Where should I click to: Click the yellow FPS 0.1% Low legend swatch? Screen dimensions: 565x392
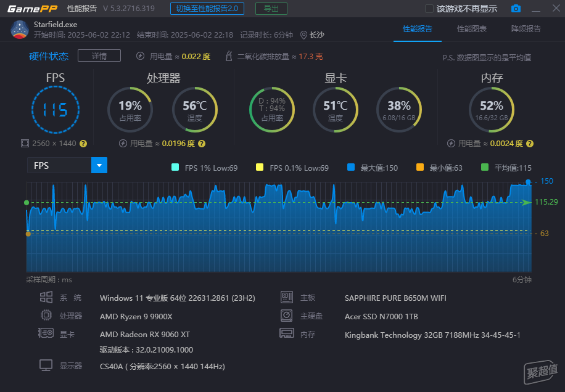click(260, 167)
